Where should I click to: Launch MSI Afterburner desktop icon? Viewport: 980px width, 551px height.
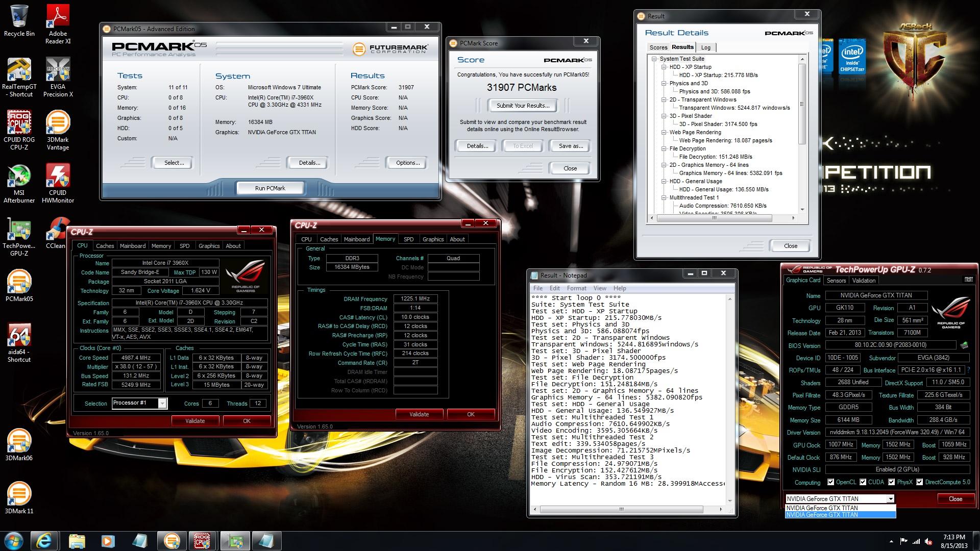point(19,183)
